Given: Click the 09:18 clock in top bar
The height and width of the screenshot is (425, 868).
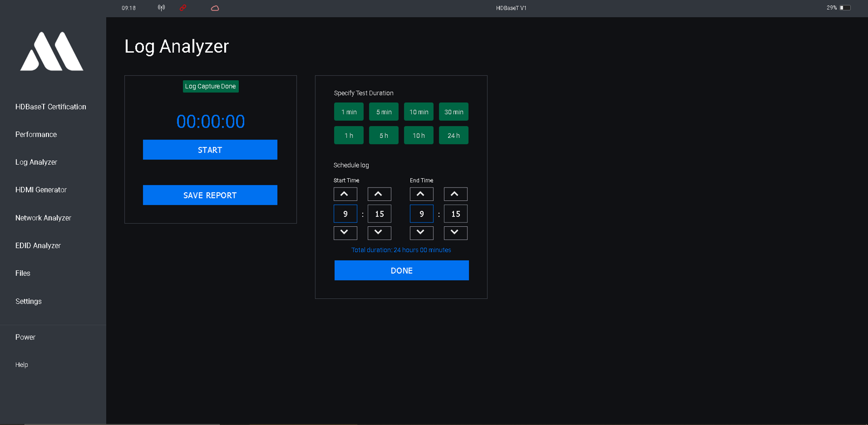Looking at the screenshot, I should [x=129, y=8].
